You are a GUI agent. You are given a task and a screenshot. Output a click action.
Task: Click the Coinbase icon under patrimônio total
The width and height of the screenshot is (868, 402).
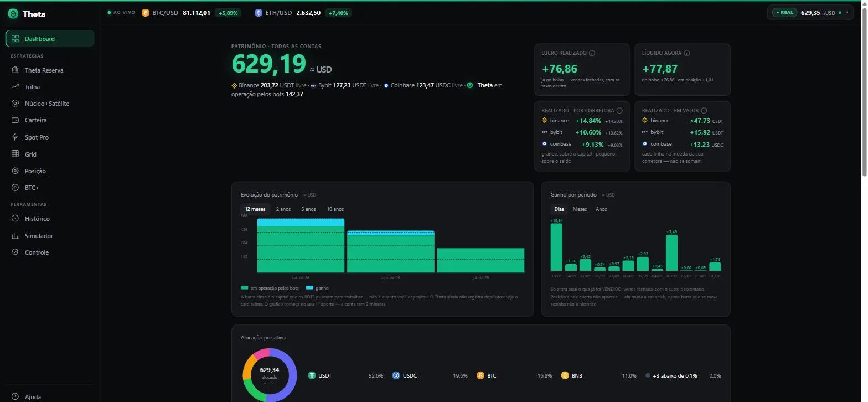coord(386,86)
